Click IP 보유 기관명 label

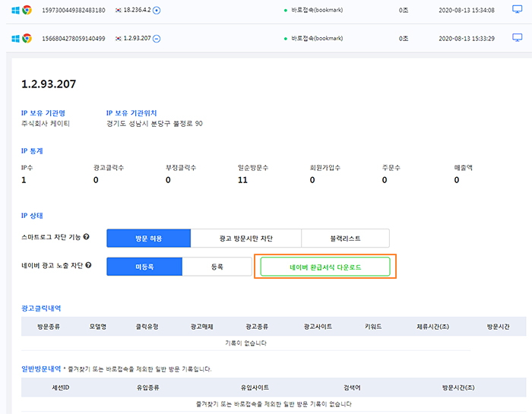click(x=43, y=113)
